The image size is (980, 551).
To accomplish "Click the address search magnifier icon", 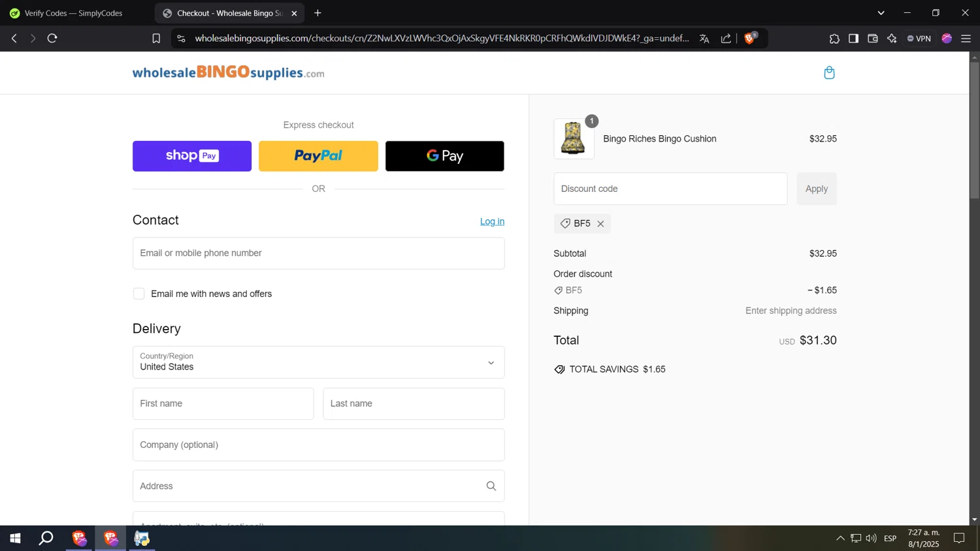I will coord(491,486).
